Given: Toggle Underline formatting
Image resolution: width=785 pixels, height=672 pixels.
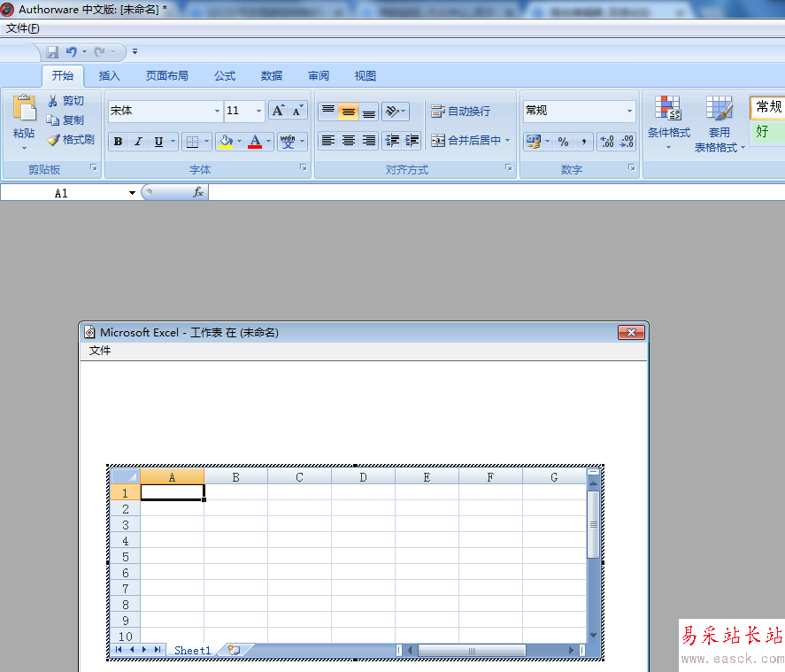Looking at the screenshot, I should click(158, 142).
